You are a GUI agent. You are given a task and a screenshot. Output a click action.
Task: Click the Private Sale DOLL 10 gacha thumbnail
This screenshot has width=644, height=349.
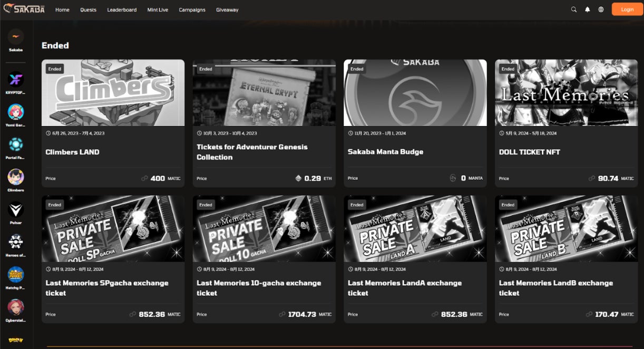(x=264, y=229)
